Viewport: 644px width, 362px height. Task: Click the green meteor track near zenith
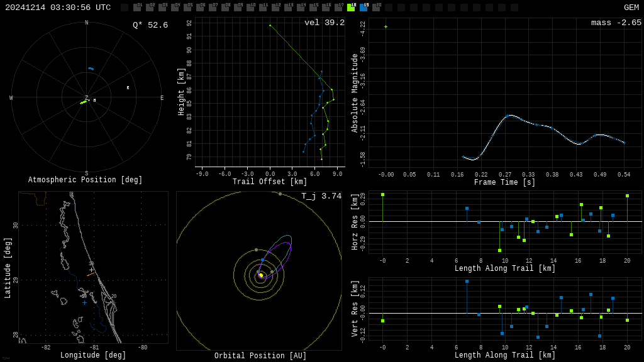(x=83, y=102)
